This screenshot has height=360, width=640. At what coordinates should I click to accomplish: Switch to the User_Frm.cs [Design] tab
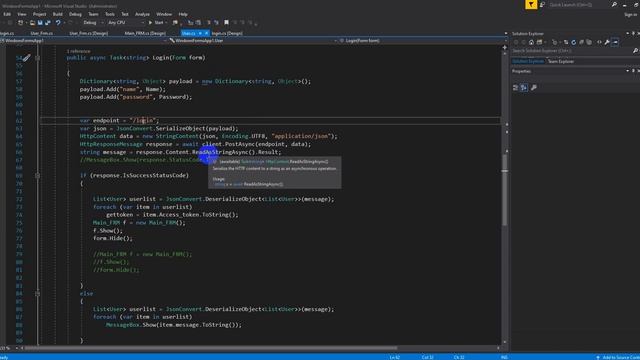pos(89,33)
